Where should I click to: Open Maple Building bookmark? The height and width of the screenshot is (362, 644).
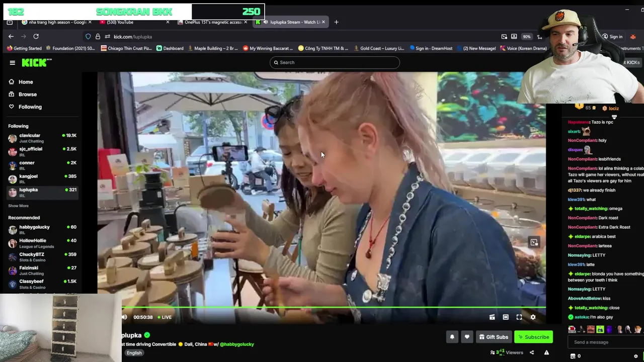213,48
